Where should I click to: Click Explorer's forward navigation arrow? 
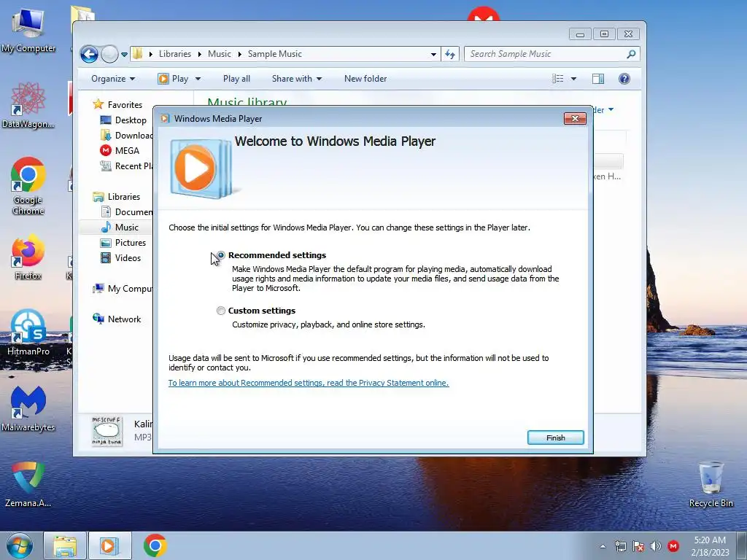click(109, 54)
